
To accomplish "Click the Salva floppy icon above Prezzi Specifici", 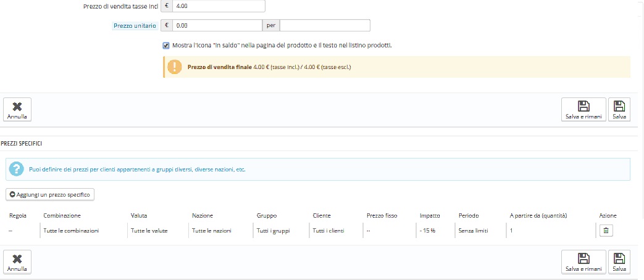I will (619, 106).
